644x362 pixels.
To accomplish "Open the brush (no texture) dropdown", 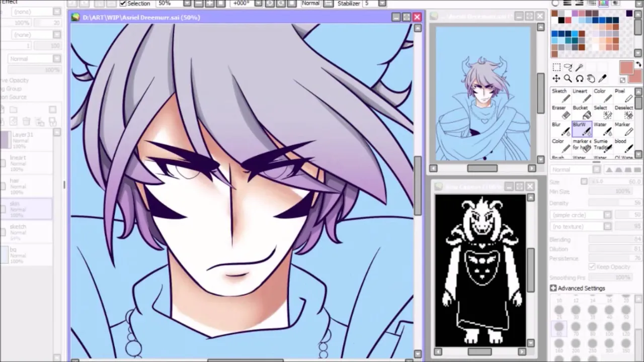I will (x=607, y=227).
